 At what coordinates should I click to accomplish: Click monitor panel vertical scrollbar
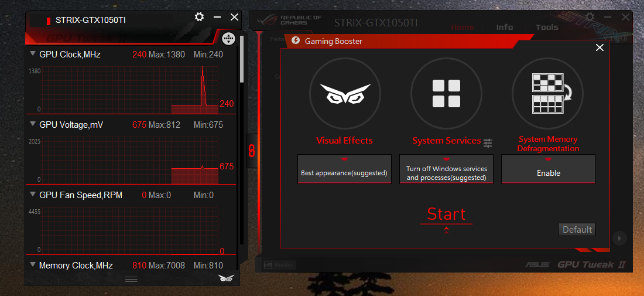tap(242, 59)
